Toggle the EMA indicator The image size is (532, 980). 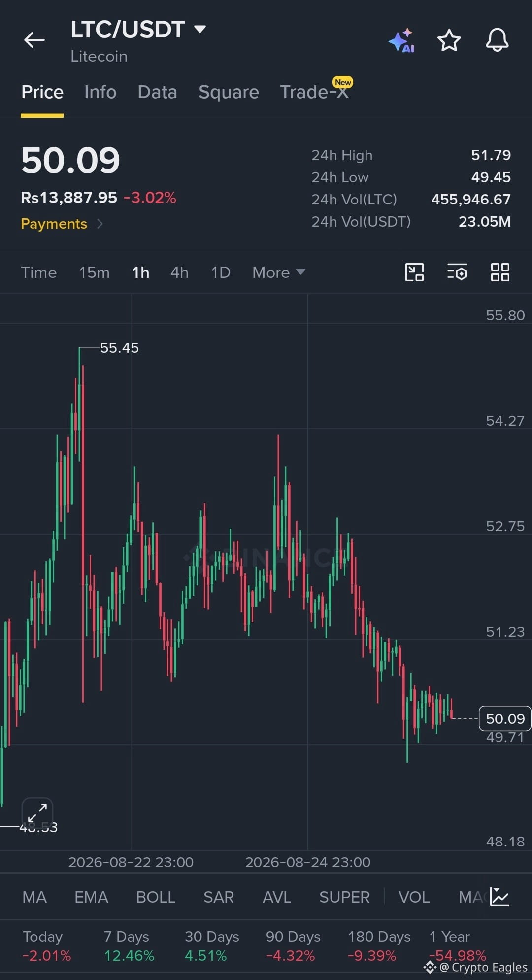(x=91, y=897)
